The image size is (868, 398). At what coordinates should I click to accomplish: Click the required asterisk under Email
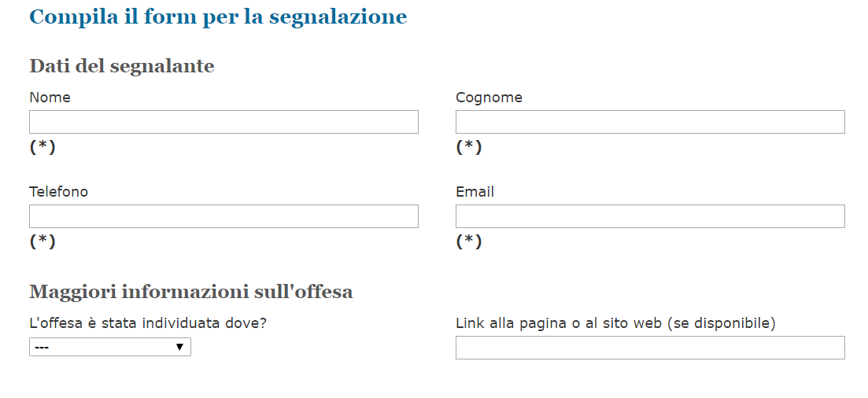(x=469, y=241)
